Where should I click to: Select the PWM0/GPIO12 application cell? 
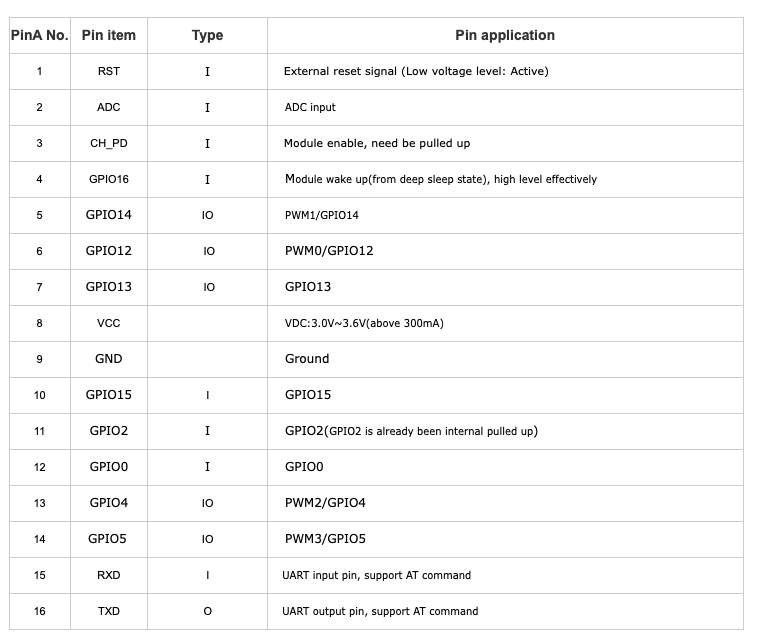point(329,251)
